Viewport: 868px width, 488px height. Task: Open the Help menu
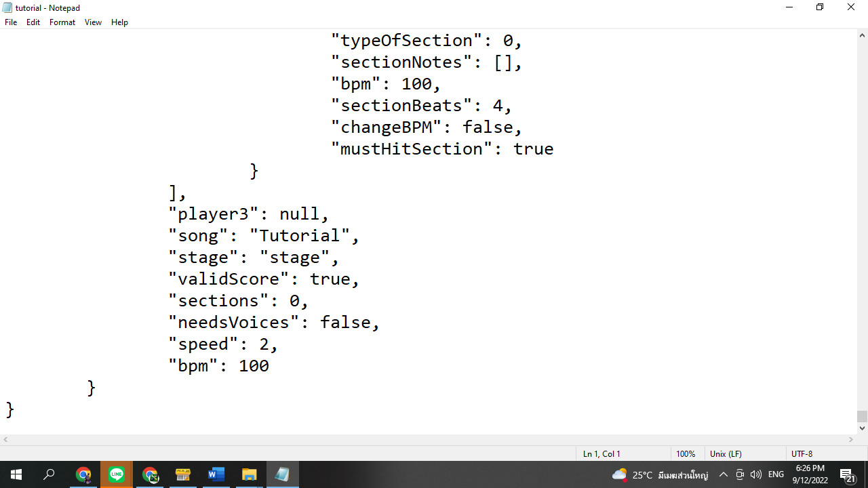pyautogui.click(x=119, y=22)
